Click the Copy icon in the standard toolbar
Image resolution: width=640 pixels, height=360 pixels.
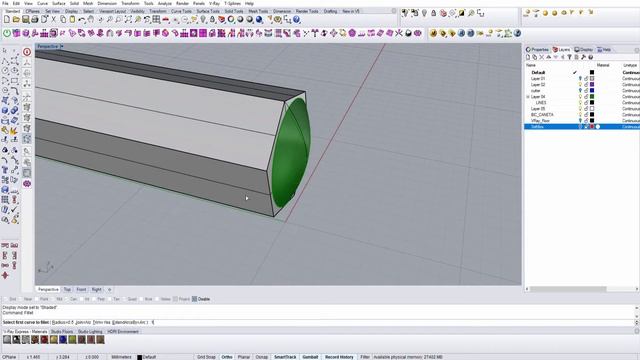tap(63, 20)
